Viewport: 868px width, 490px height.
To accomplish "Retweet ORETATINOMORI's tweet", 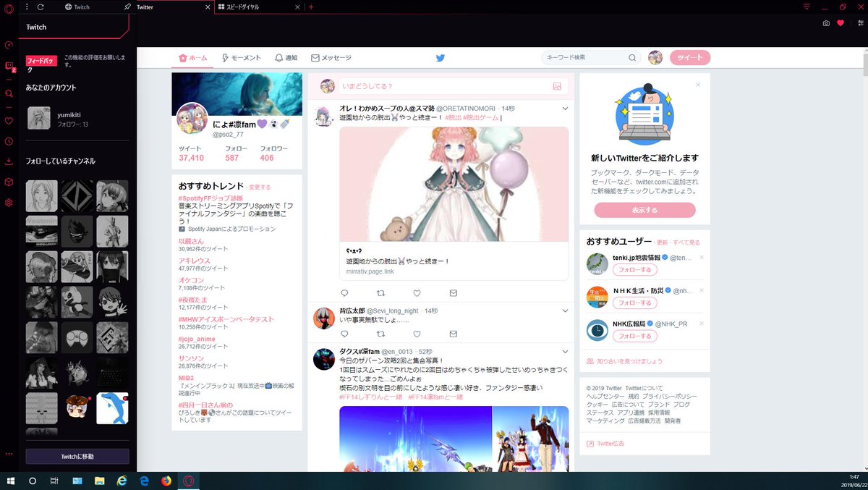I will pos(381,293).
